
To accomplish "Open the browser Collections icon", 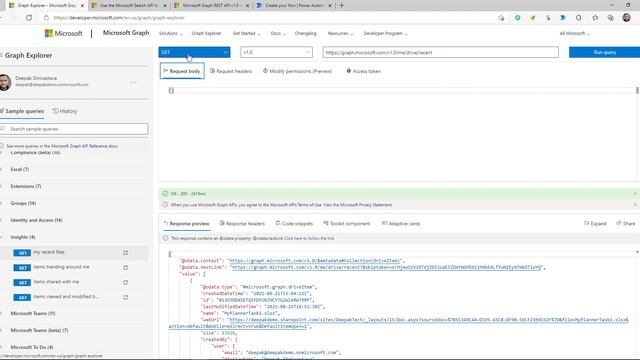I will [611, 18].
